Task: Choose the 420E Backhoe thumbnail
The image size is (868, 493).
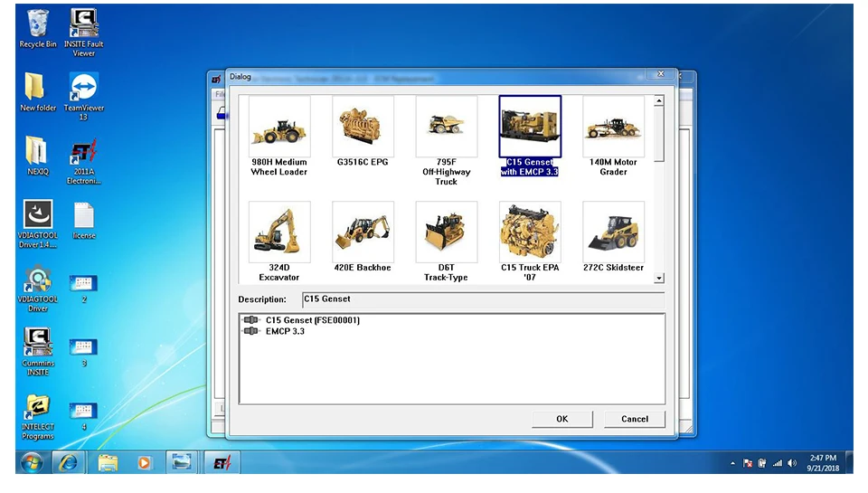Action: [363, 232]
